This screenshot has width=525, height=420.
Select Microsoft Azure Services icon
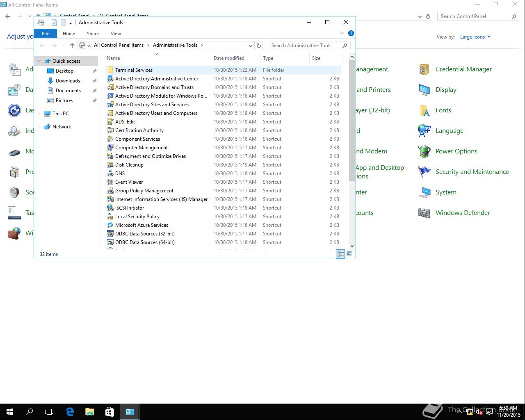[110, 225]
